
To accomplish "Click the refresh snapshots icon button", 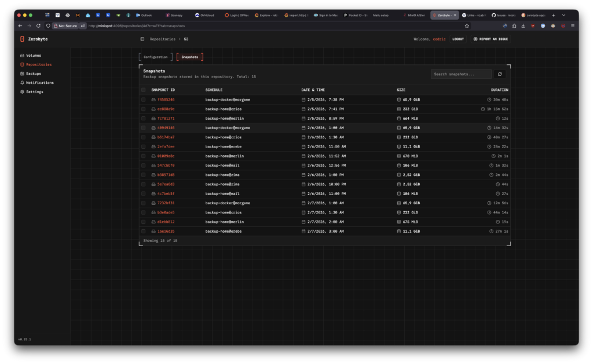I will pos(499,74).
